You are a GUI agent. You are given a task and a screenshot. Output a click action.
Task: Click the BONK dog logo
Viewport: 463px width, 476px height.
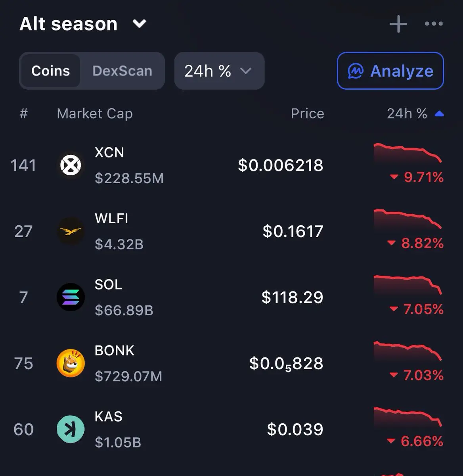coord(71,363)
